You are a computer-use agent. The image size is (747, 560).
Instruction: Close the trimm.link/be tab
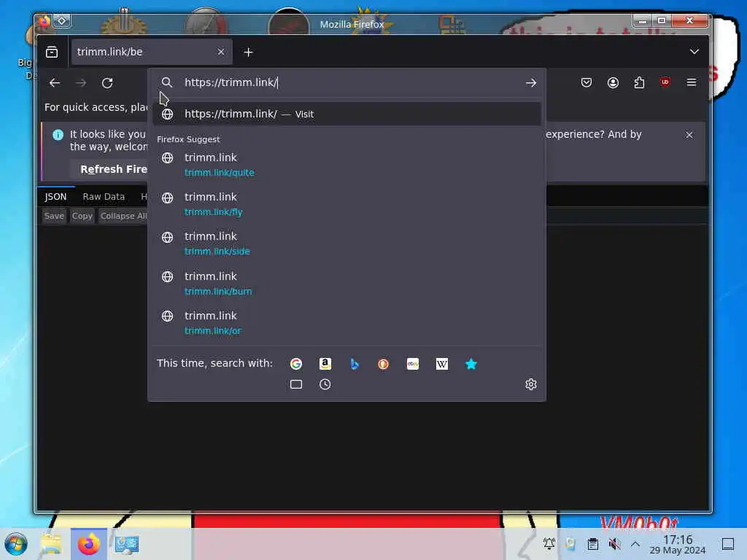click(220, 52)
